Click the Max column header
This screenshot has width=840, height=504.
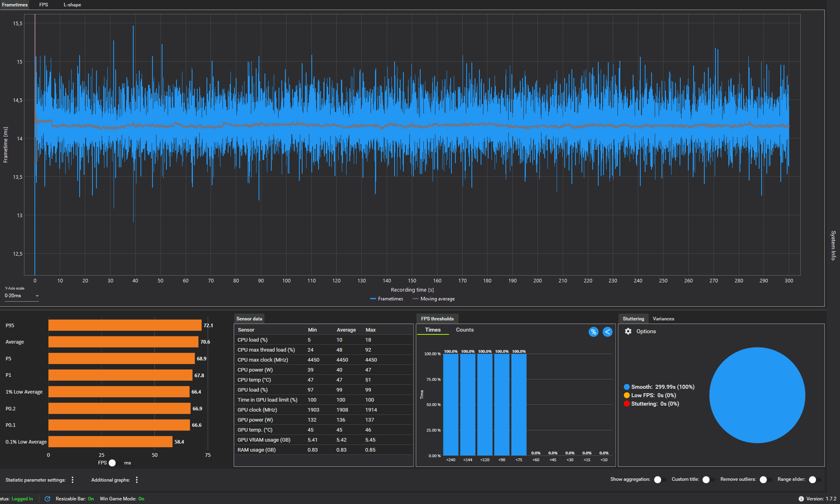tap(371, 330)
